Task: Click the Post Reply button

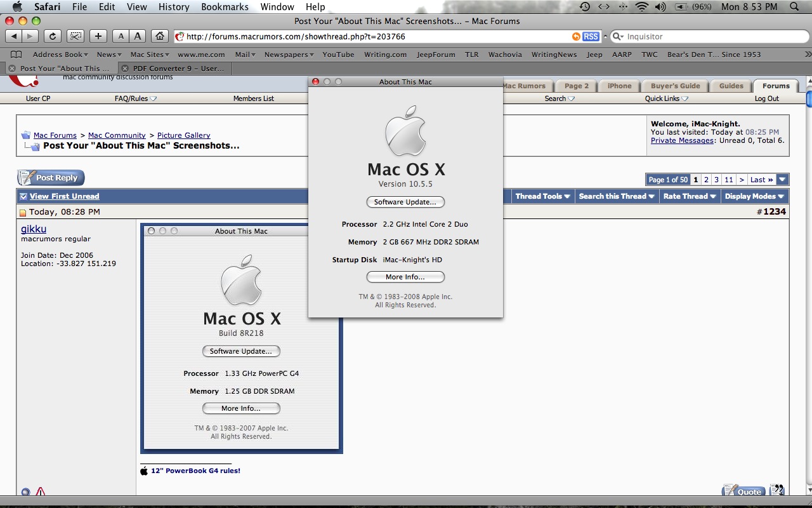Action: tap(51, 178)
